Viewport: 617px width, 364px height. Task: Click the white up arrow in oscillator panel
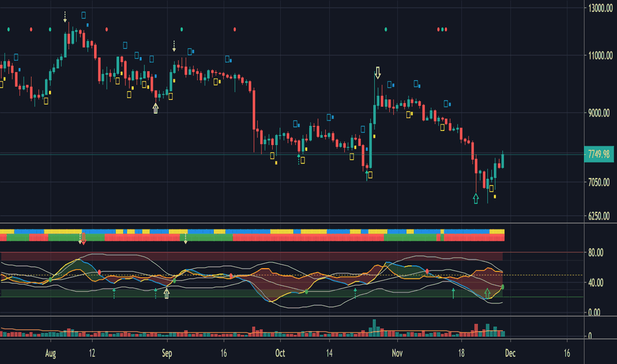pos(166,293)
